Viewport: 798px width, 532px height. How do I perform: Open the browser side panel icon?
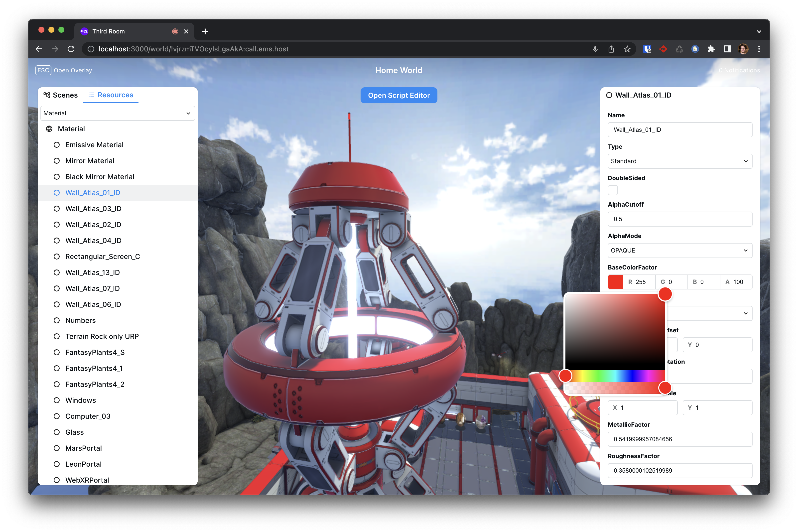click(x=727, y=49)
